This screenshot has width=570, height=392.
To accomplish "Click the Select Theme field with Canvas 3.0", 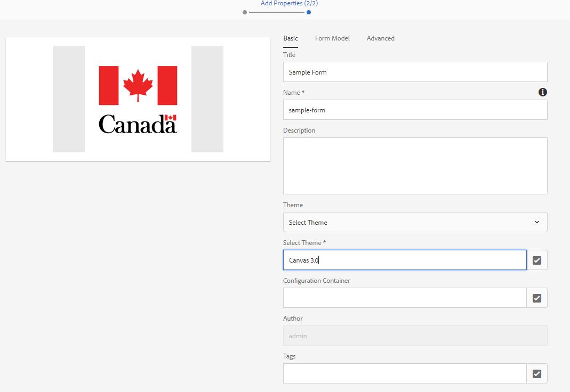I will point(405,260).
